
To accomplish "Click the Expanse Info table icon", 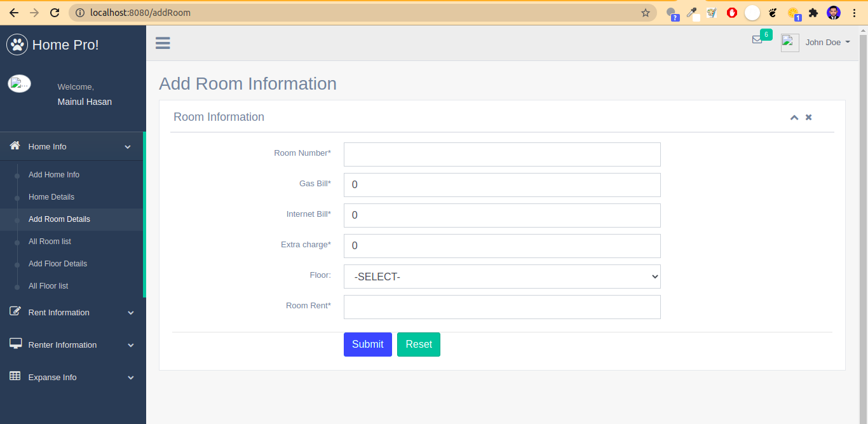I will coord(14,376).
